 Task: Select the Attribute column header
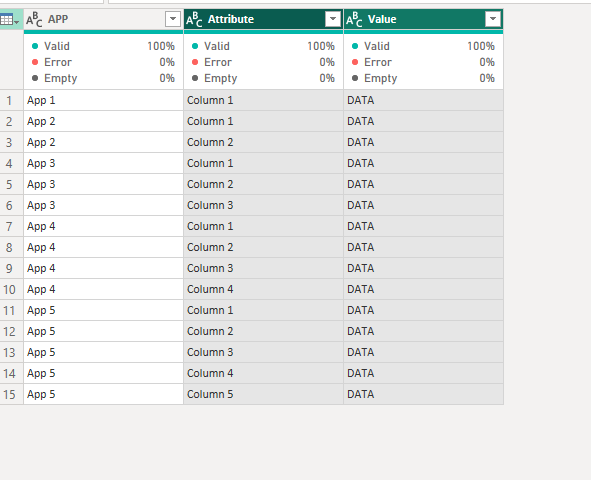point(263,19)
